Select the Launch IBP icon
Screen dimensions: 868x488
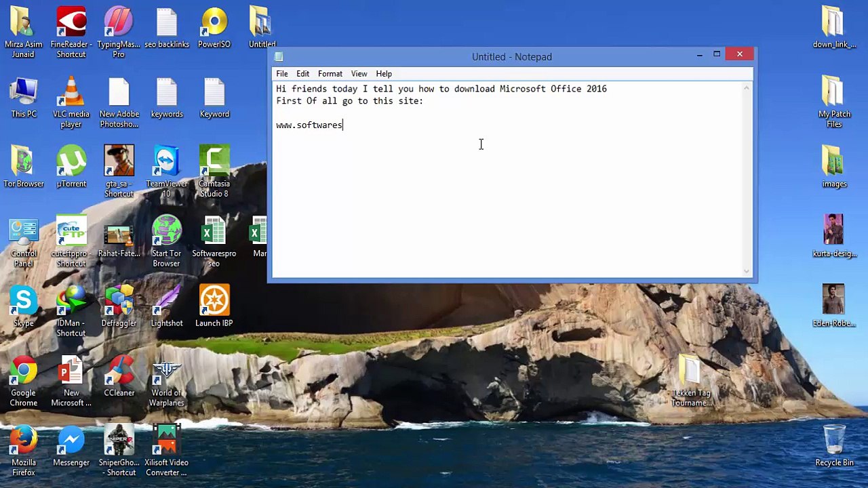(214, 306)
